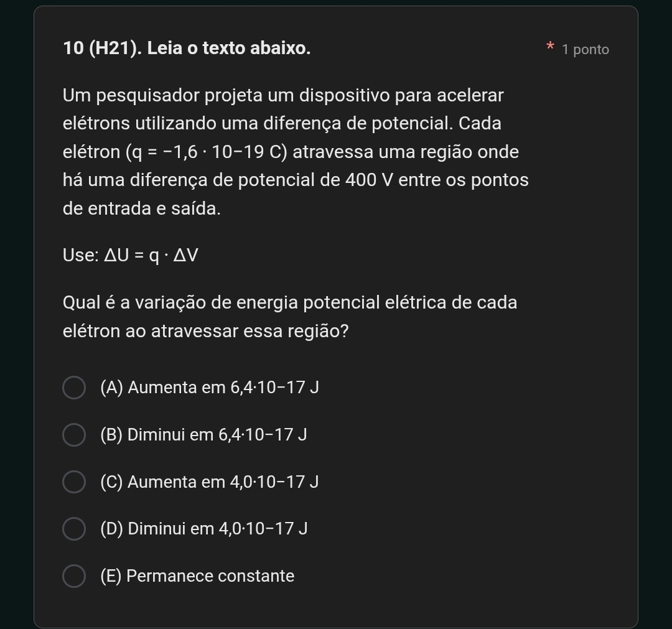Click the label text "(A) Aumenta em 6,4·10−17 J"

click(x=210, y=388)
